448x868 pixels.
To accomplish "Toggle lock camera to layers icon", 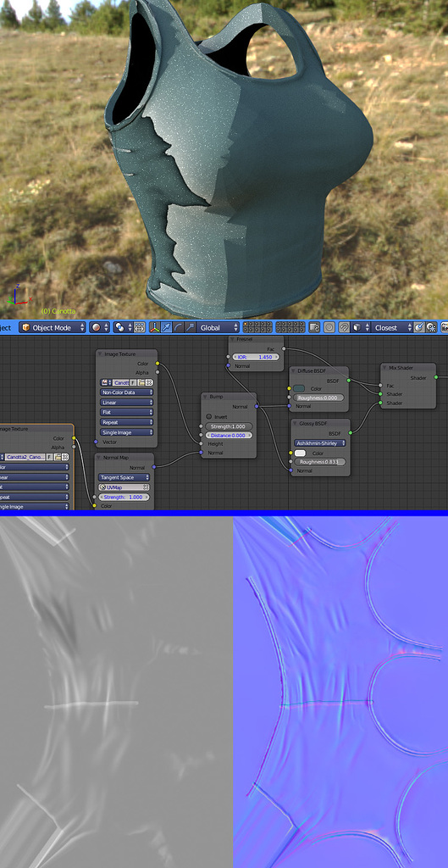I will pos(314,328).
